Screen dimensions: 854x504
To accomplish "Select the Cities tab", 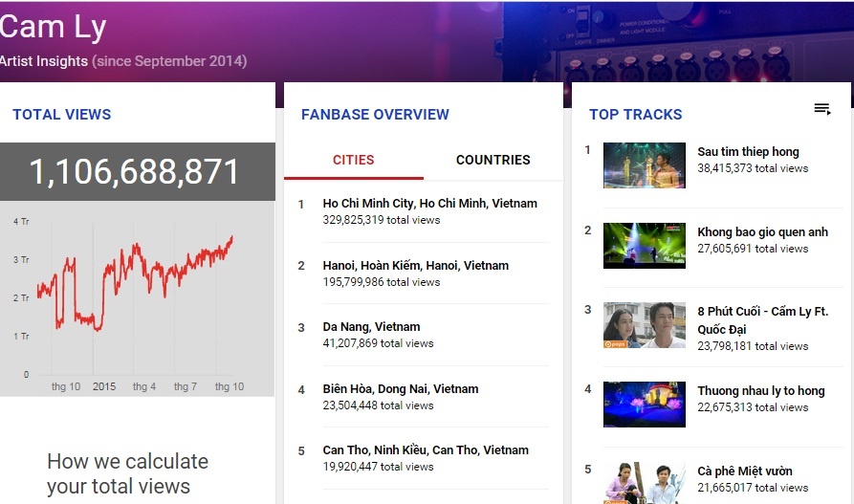I will (x=353, y=160).
